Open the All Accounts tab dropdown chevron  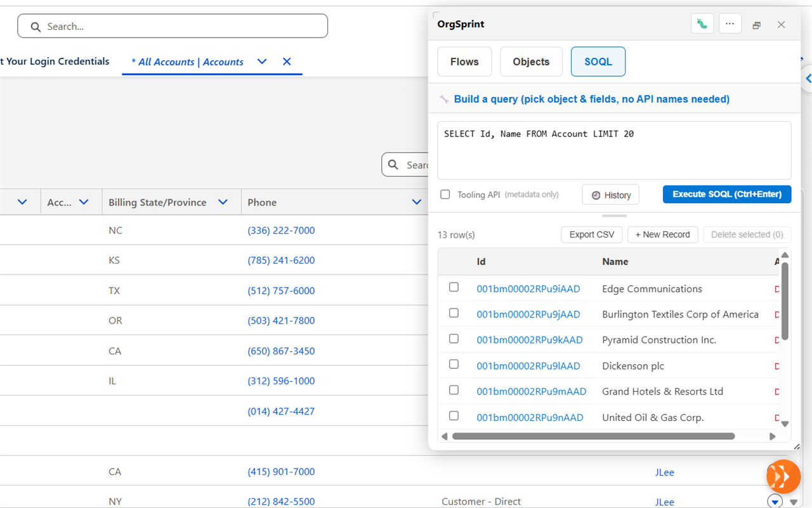[262, 62]
